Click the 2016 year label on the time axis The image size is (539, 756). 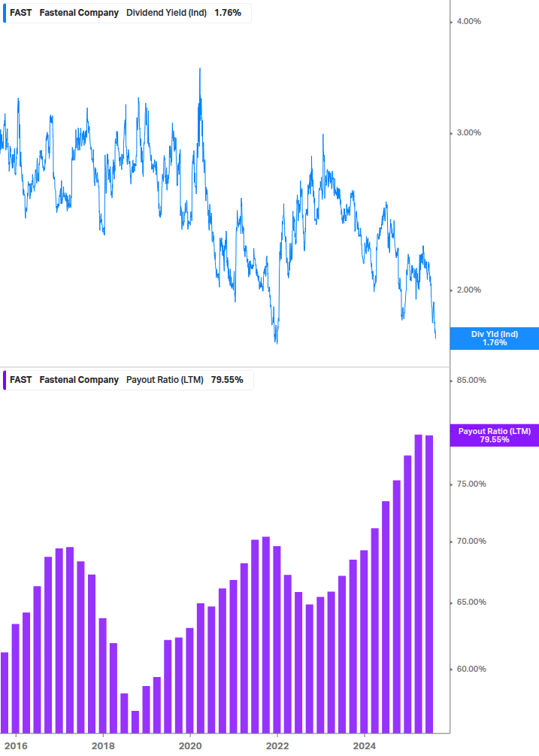(16, 746)
